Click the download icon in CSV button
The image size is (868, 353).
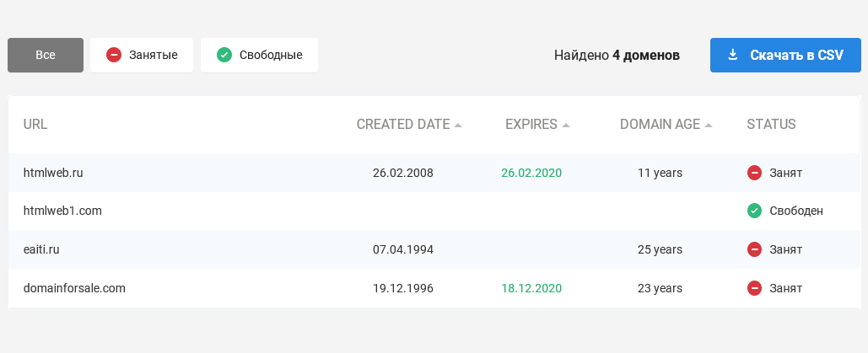click(x=732, y=55)
